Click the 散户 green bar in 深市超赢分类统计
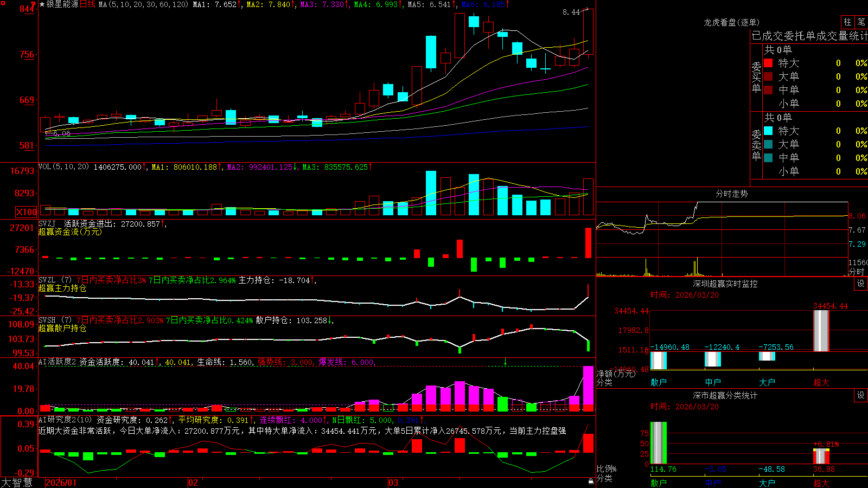 (x=659, y=443)
